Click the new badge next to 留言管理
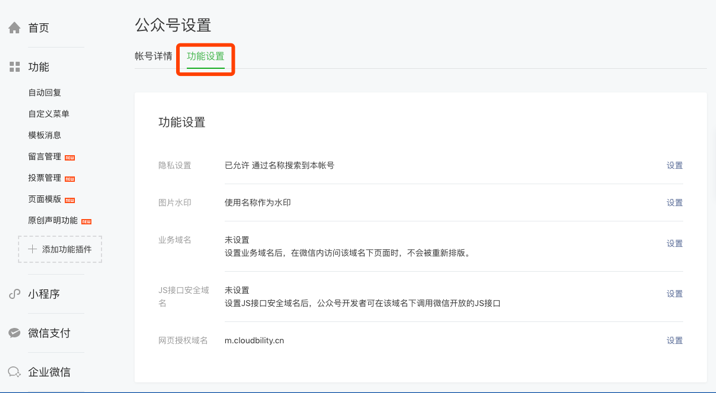The image size is (716, 393). (x=70, y=157)
